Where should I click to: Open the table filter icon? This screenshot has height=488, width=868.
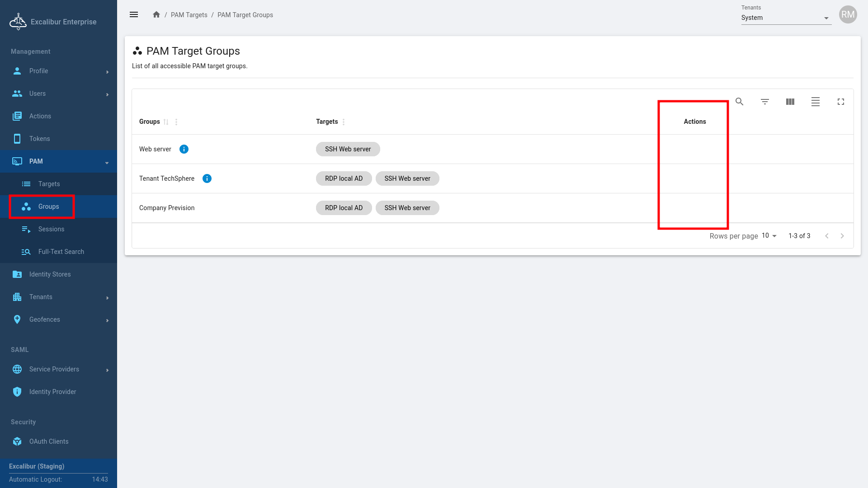764,102
